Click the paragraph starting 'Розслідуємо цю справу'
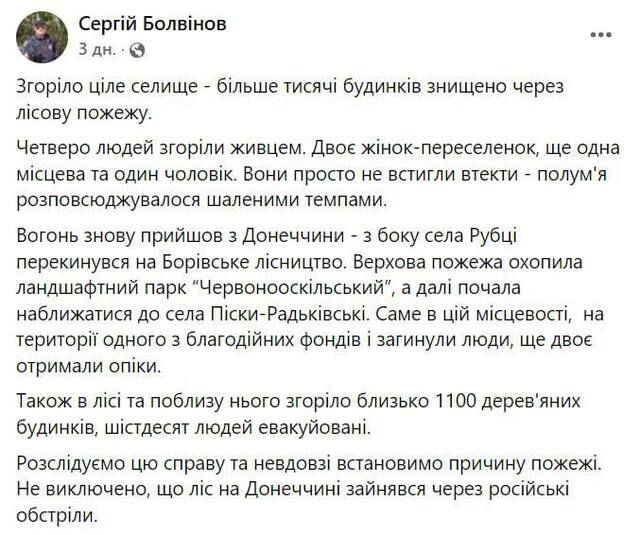The image size is (640, 535). [300, 490]
